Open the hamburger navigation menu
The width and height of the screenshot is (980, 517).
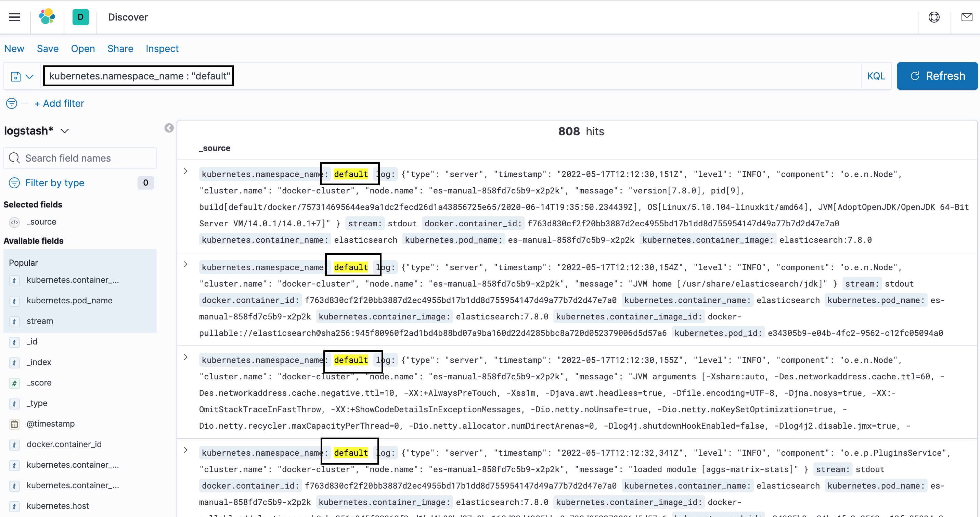point(14,17)
